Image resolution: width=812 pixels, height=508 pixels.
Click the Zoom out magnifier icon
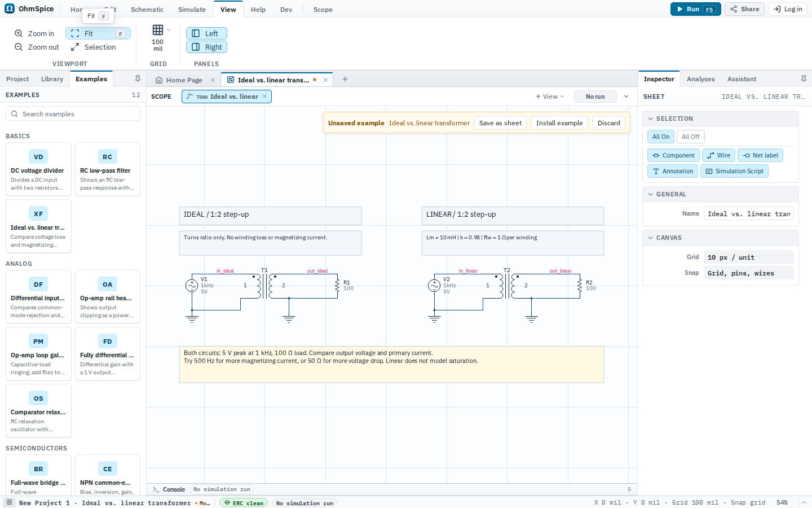(x=19, y=47)
